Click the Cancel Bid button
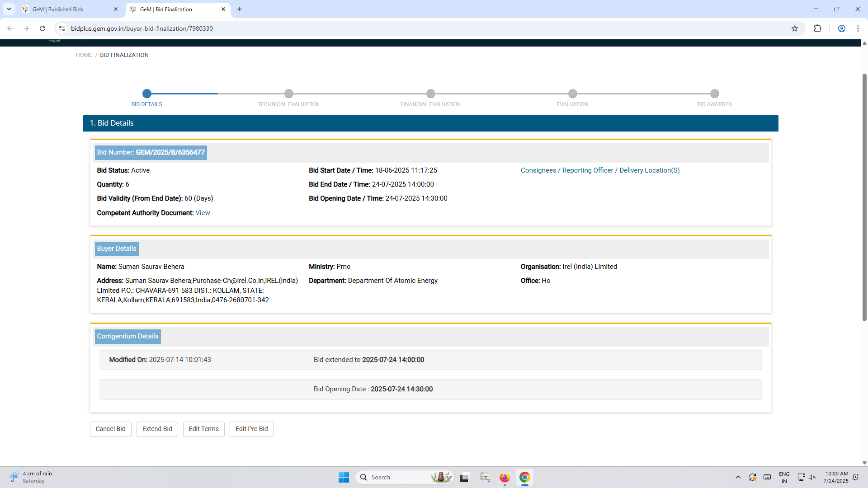This screenshot has width=868, height=488. coord(111,429)
